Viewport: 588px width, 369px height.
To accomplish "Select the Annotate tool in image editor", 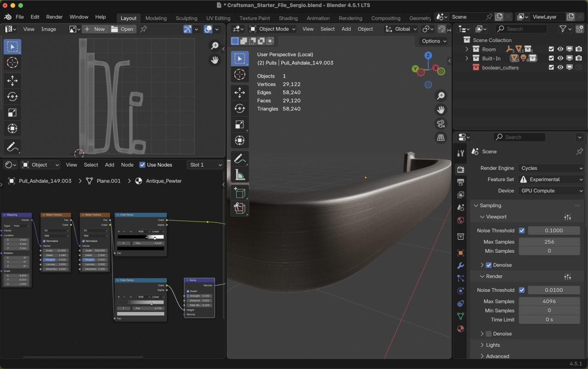I will (12, 147).
